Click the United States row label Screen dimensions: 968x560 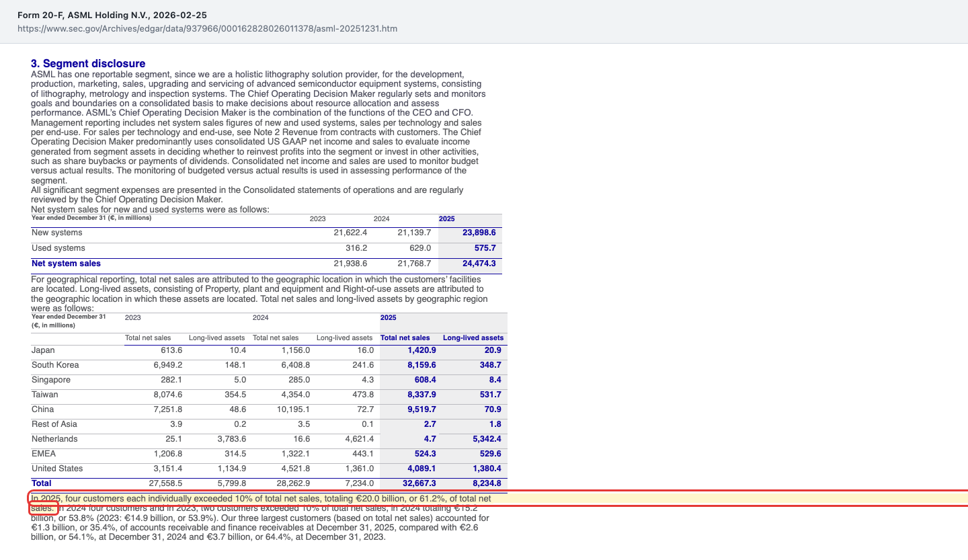tap(57, 469)
